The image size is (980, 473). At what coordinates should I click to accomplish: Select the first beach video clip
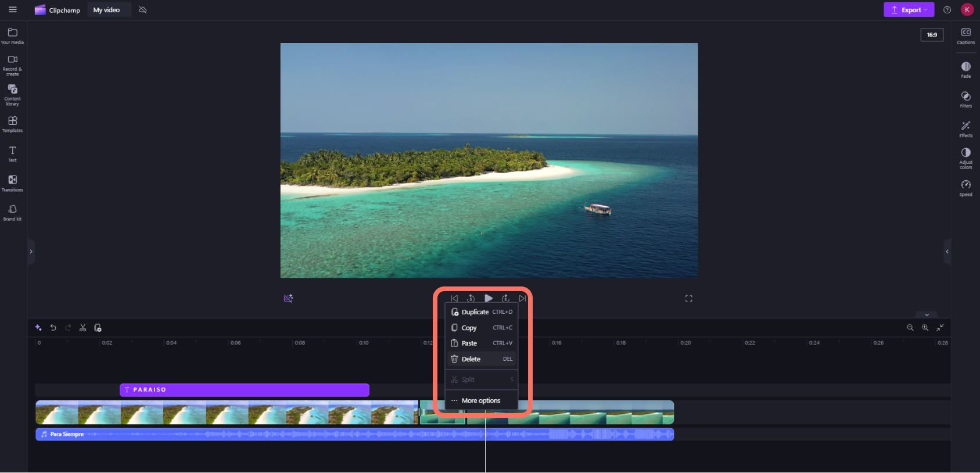click(x=227, y=412)
